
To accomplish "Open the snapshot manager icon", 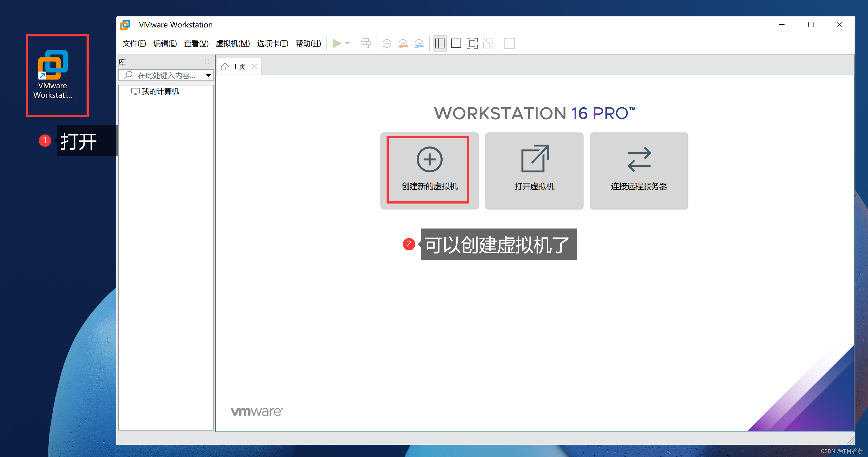I will [x=419, y=43].
